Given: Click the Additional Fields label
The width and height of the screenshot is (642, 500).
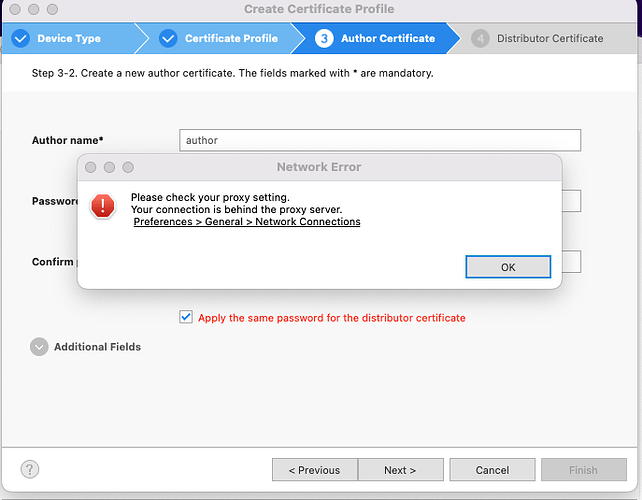Looking at the screenshot, I should click(x=97, y=347).
